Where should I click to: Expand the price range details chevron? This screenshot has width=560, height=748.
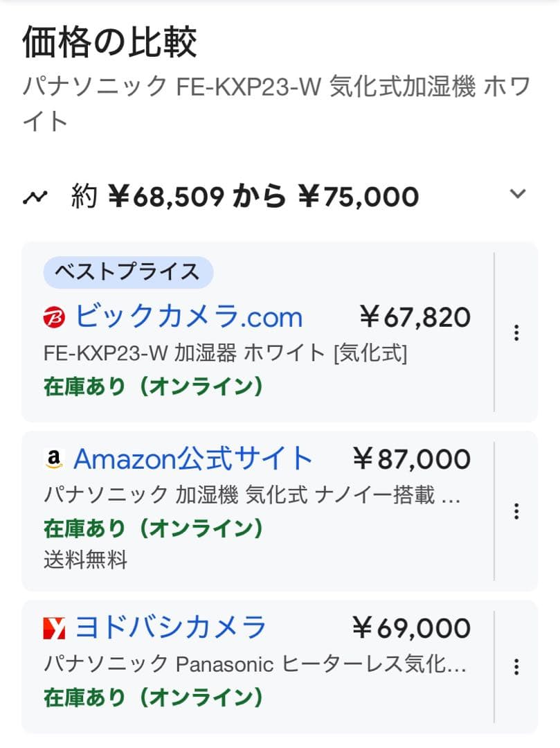pos(516,196)
